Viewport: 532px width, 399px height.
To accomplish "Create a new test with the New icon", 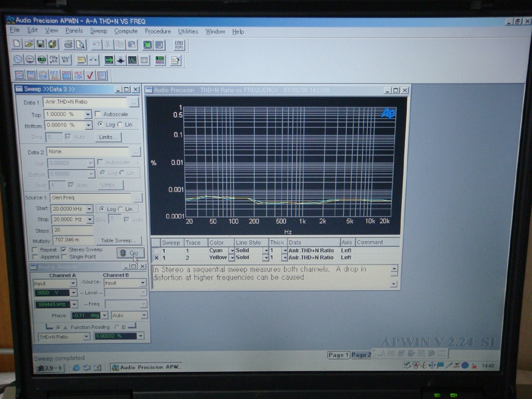I will tap(16, 44).
